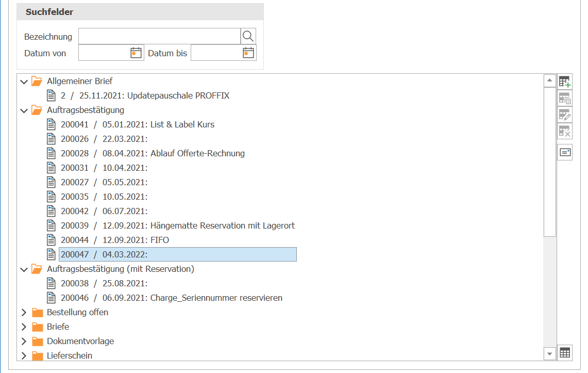
Task: Select highlighted entry 200047 / 04.03.2022
Action: coord(178,254)
